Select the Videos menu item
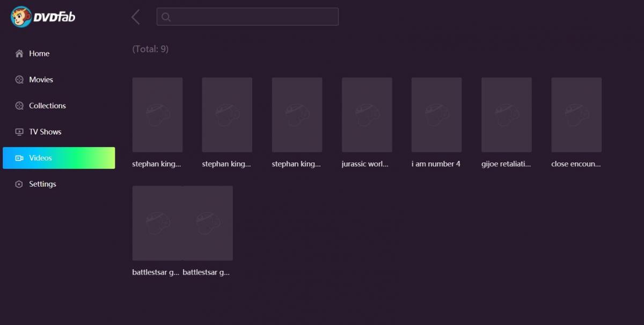This screenshot has height=325, width=644. (x=58, y=158)
